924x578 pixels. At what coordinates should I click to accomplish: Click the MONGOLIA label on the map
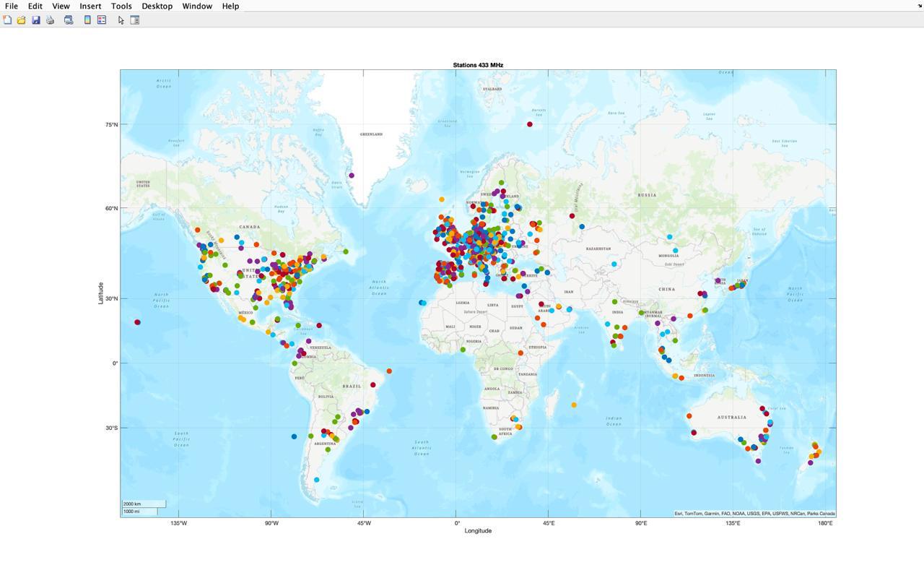(668, 256)
